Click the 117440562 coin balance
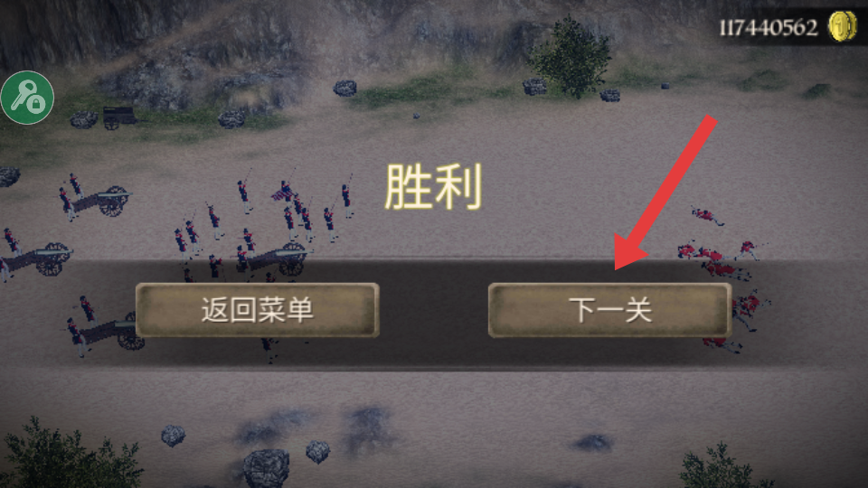 coord(769,27)
